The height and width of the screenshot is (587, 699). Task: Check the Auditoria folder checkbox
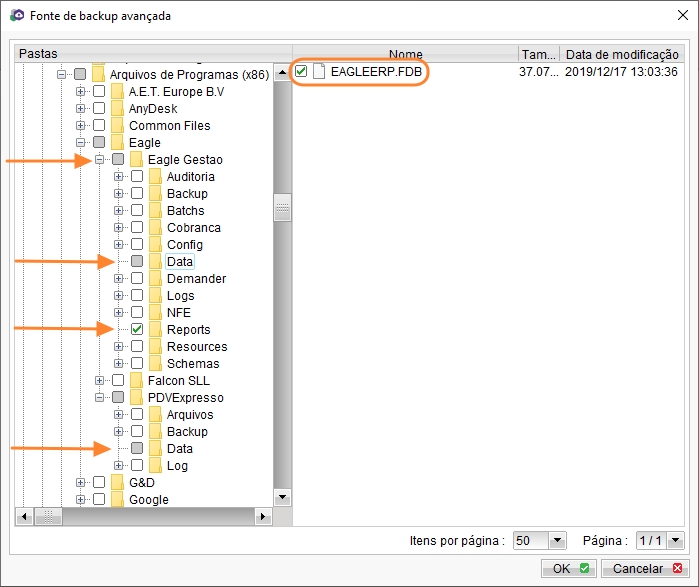pyautogui.click(x=137, y=176)
